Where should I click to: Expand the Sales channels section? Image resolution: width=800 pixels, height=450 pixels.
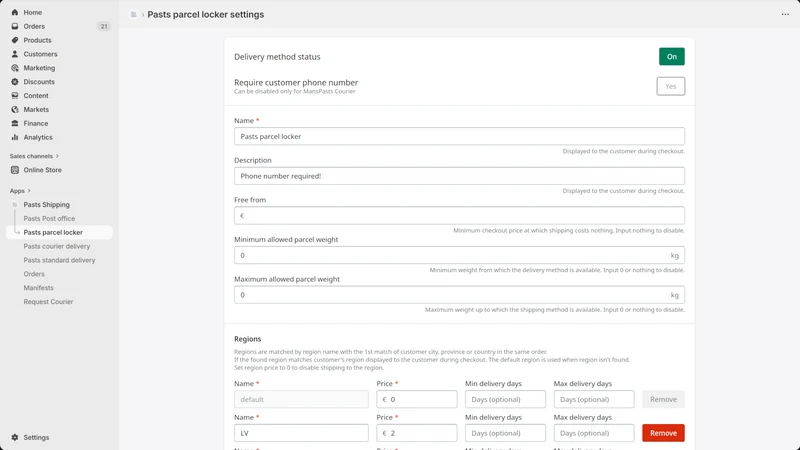34,156
